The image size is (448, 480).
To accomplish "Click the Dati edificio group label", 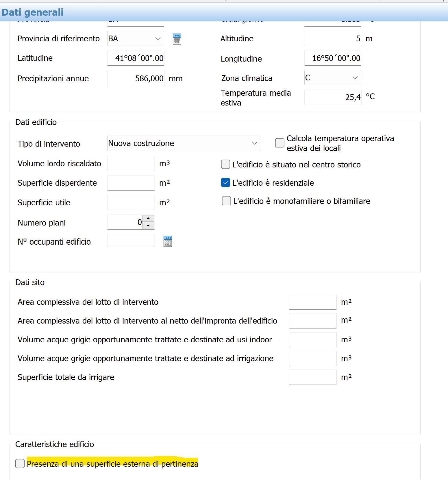I will (36, 122).
